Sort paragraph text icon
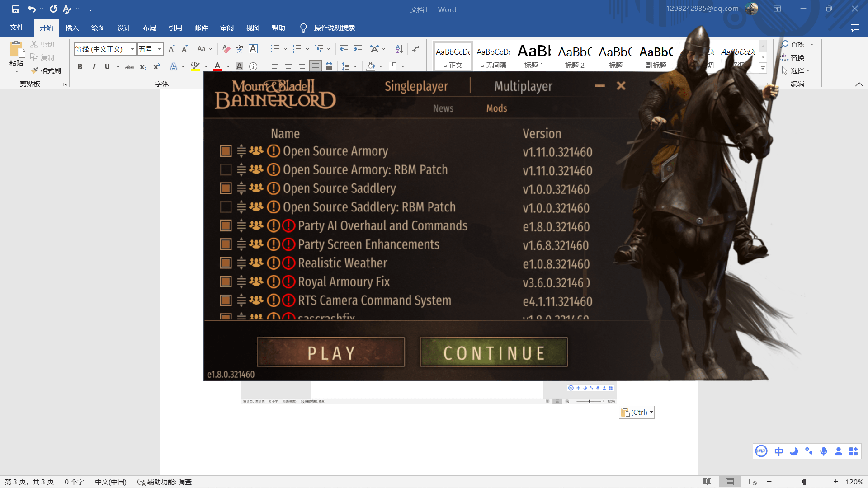This screenshot has width=868, height=488. click(399, 49)
